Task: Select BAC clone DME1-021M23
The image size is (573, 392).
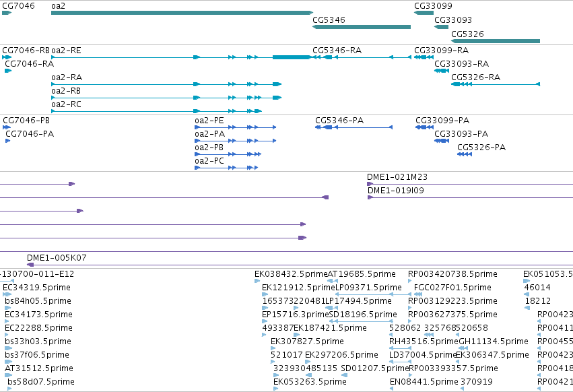Action: (x=397, y=177)
